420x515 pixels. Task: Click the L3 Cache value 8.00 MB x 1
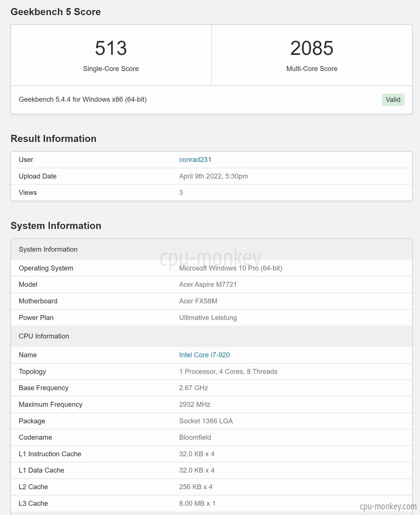197,503
